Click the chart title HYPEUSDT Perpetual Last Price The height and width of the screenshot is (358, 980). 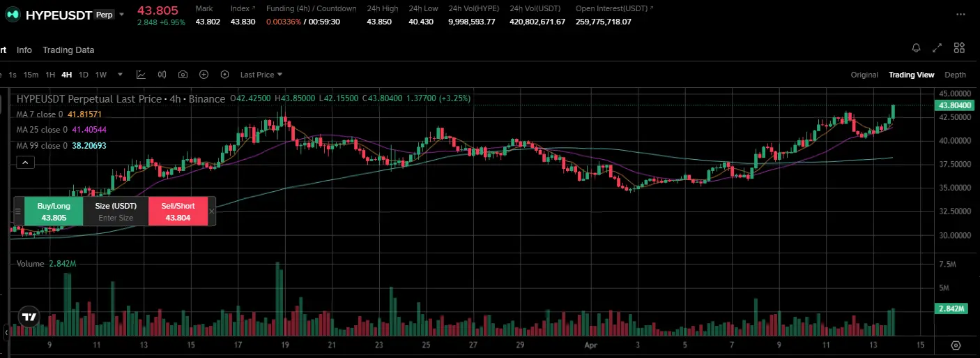pyautogui.click(x=89, y=99)
